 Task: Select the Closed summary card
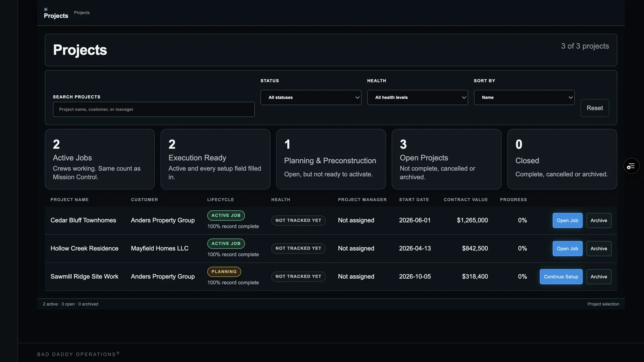pos(562,159)
